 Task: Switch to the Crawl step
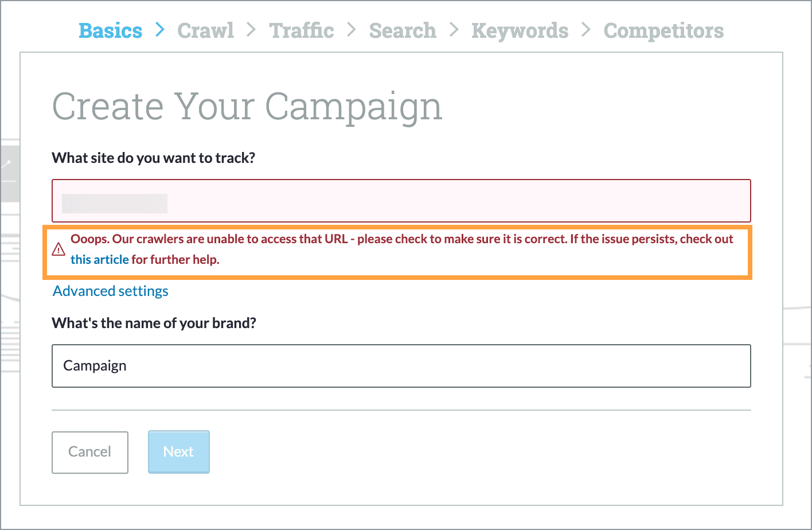point(205,31)
